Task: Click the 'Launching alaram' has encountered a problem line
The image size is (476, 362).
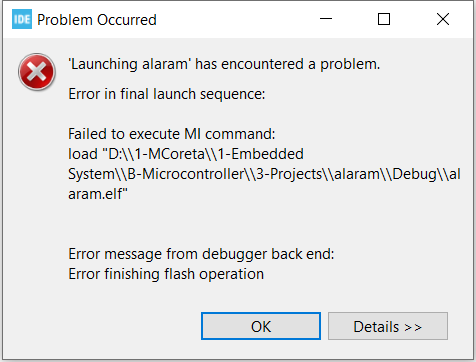Action: [x=224, y=64]
